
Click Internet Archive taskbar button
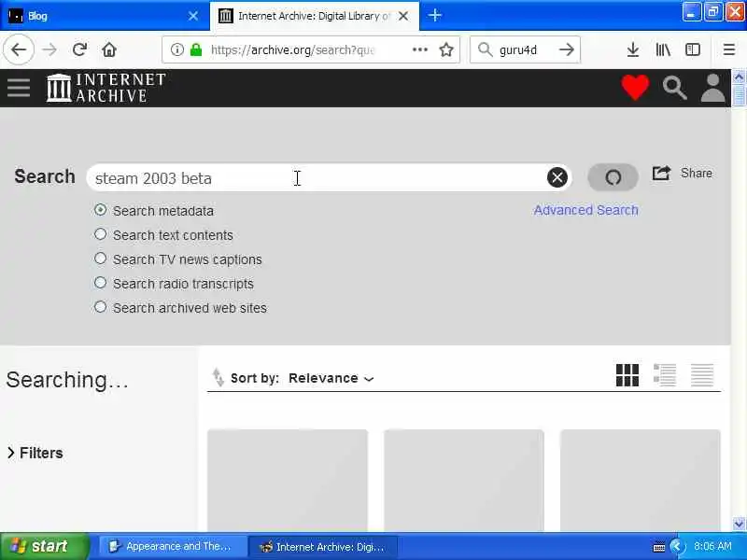(x=322, y=546)
